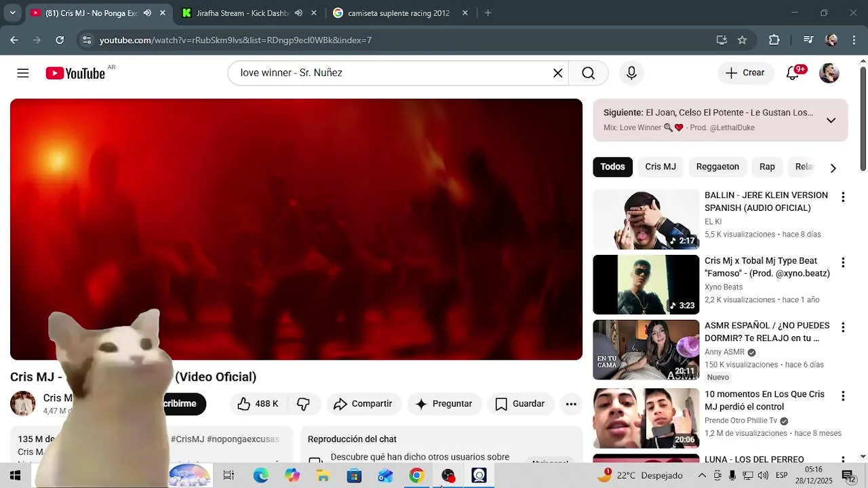This screenshot has height=488, width=868.
Task: Open options for Cris Mj x Tobal Mj Type Beat
Action: click(x=843, y=262)
